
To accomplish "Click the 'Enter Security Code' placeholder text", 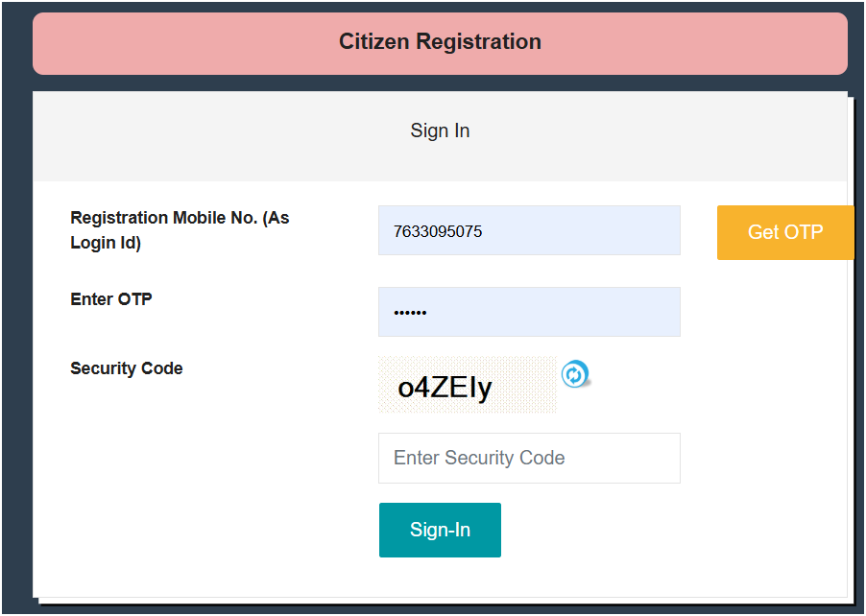I will 479,459.
